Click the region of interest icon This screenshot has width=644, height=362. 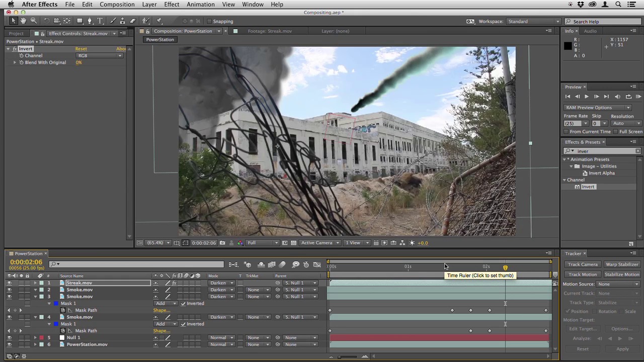[x=285, y=243]
